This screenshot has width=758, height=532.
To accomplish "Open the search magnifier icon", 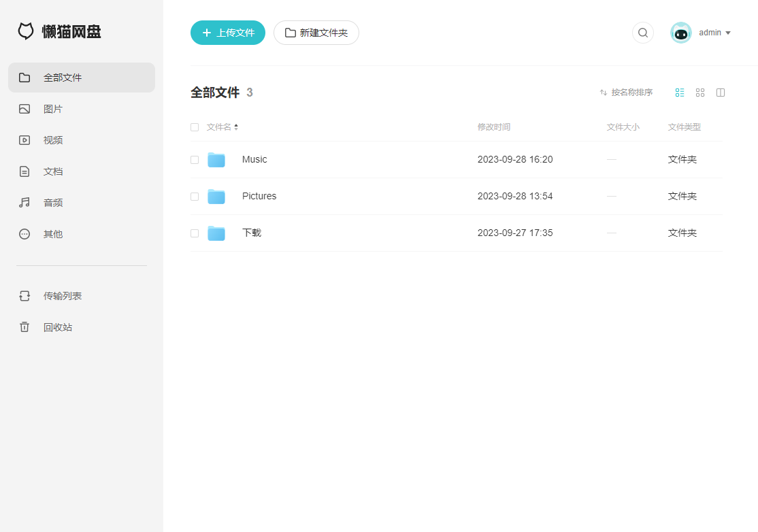I will point(642,33).
